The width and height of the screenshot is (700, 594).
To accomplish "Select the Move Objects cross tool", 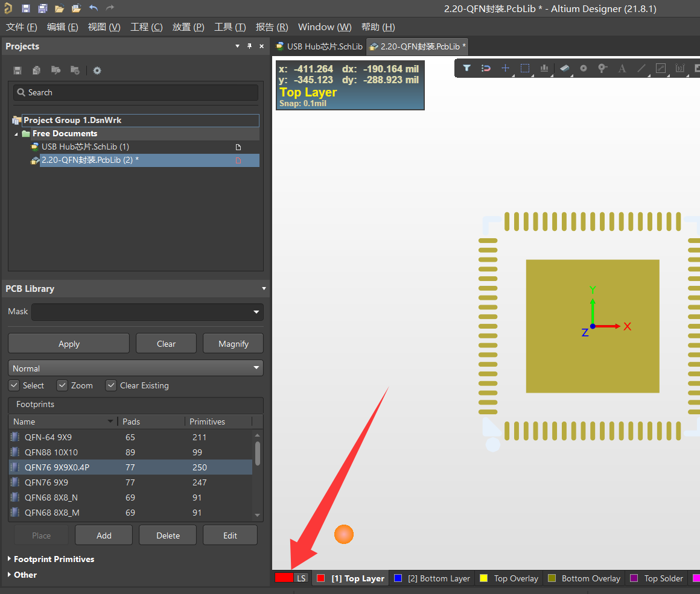I will pyautogui.click(x=505, y=68).
